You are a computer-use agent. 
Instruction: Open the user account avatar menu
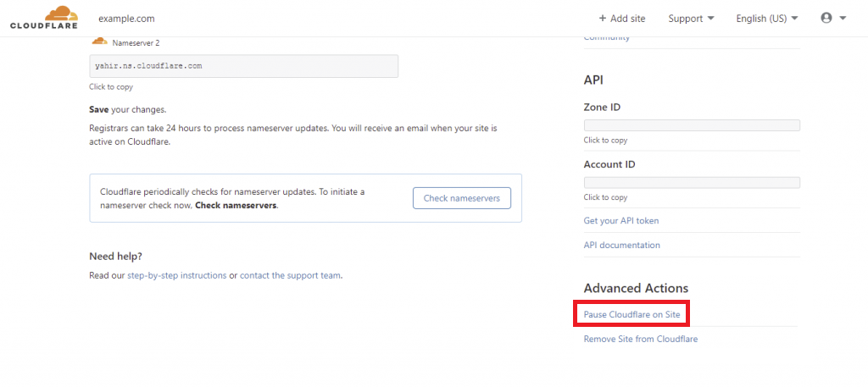coord(826,18)
